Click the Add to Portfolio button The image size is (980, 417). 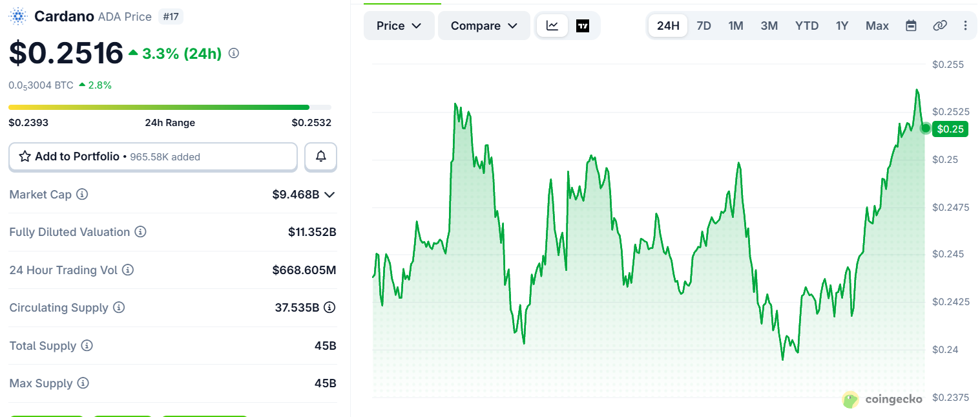153,156
